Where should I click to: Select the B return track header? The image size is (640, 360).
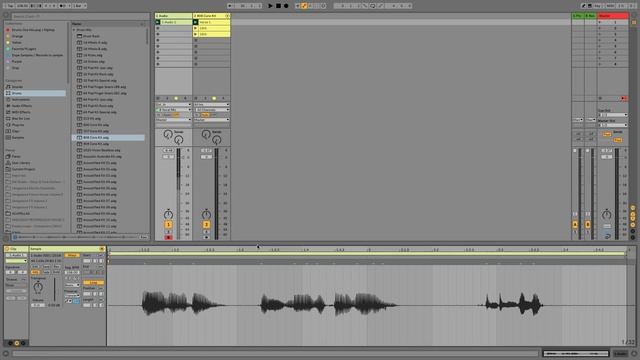point(590,16)
